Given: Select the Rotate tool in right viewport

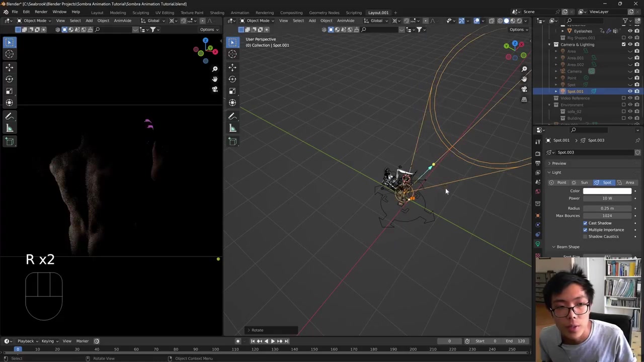Looking at the screenshot, I should 232,79.
